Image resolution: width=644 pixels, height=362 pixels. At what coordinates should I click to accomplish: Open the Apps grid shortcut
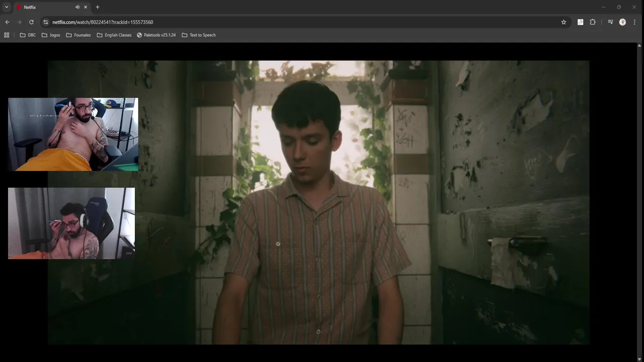tap(7, 35)
